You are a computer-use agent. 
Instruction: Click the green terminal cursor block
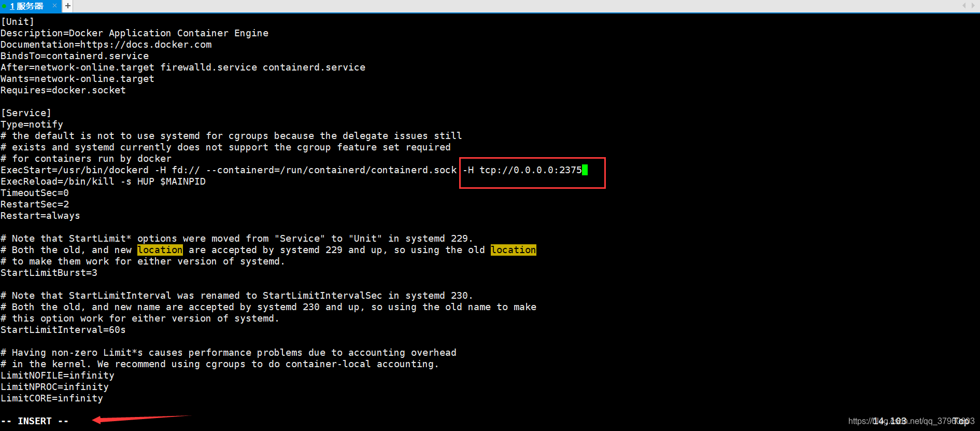[585, 170]
